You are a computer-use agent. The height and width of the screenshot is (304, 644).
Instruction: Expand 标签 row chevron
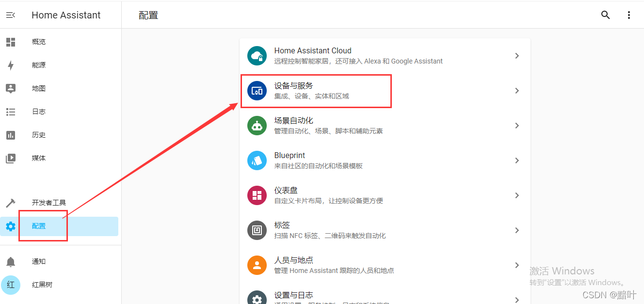click(517, 230)
